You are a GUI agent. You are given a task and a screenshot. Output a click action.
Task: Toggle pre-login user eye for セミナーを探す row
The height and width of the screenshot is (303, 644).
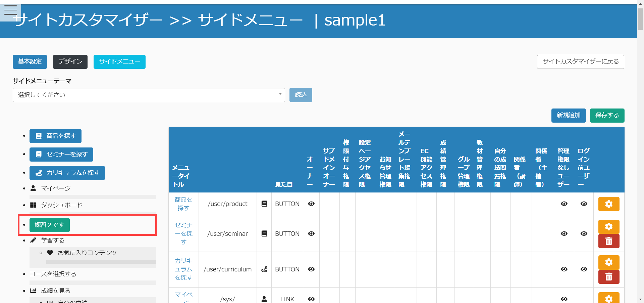(x=584, y=234)
